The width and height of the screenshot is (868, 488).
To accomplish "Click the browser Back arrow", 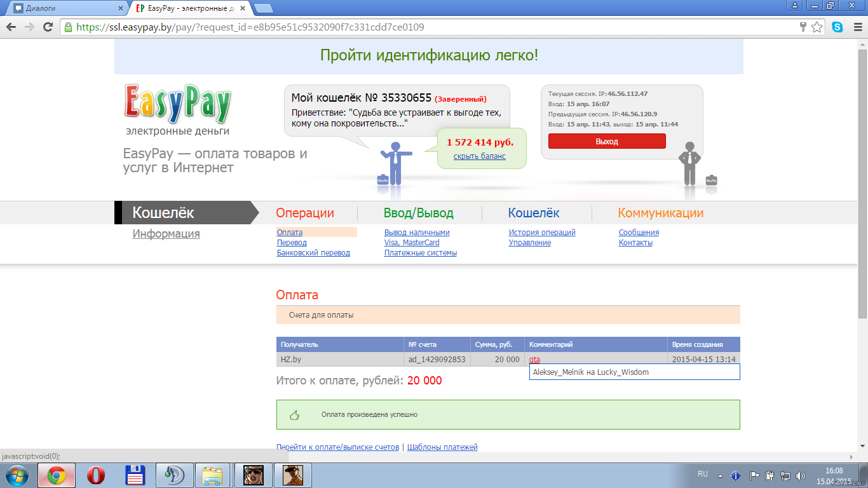I will click(11, 27).
